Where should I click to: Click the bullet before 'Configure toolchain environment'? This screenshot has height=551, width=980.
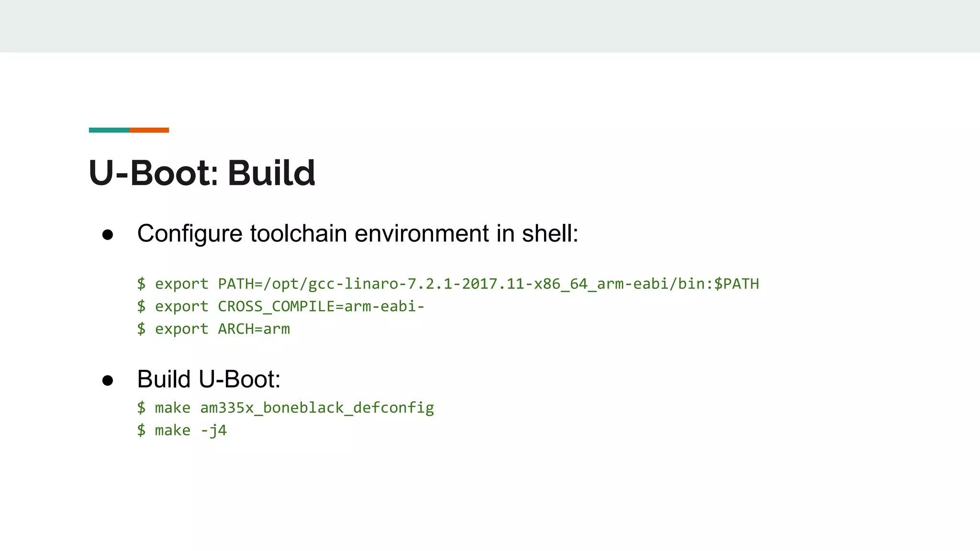coord(108,234)
